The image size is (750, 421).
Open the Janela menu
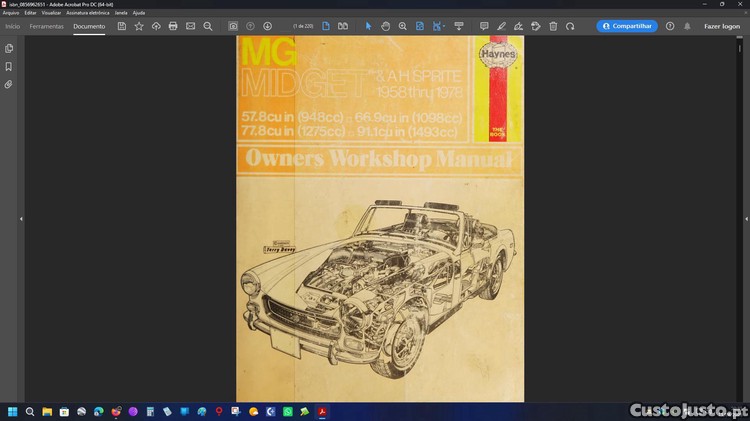(x=121, y=13)
